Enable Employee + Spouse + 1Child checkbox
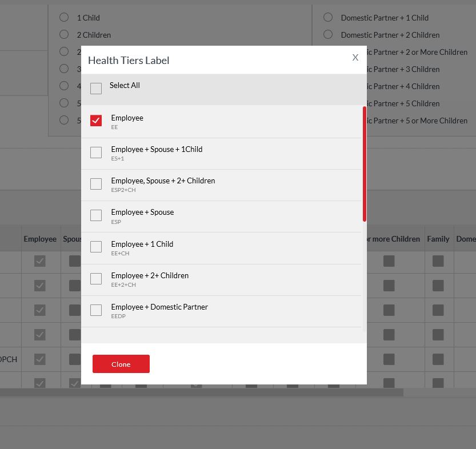 pos(96,153)
